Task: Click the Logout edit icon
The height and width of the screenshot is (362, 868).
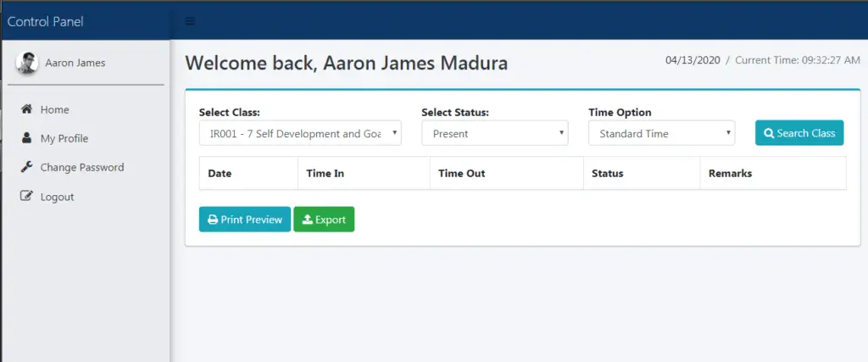Action: [x=27, y=197]
